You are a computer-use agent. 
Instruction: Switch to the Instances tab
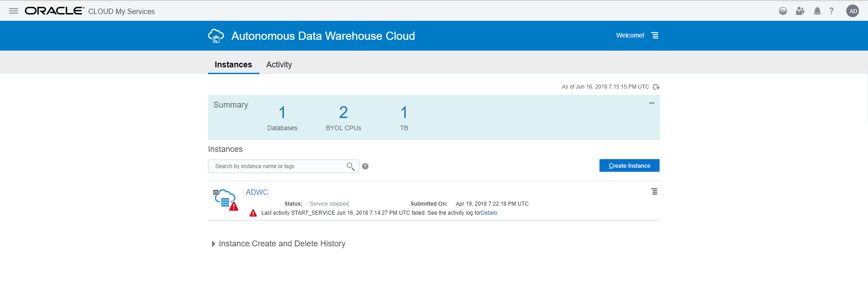(233, 65)
